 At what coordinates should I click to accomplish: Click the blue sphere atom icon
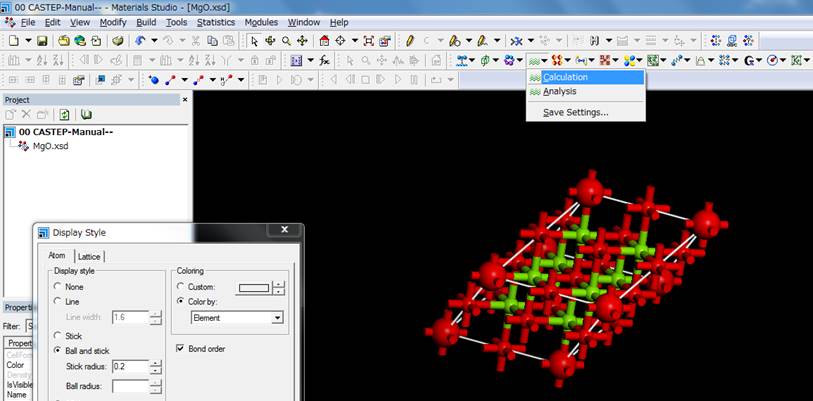(153, 80)
